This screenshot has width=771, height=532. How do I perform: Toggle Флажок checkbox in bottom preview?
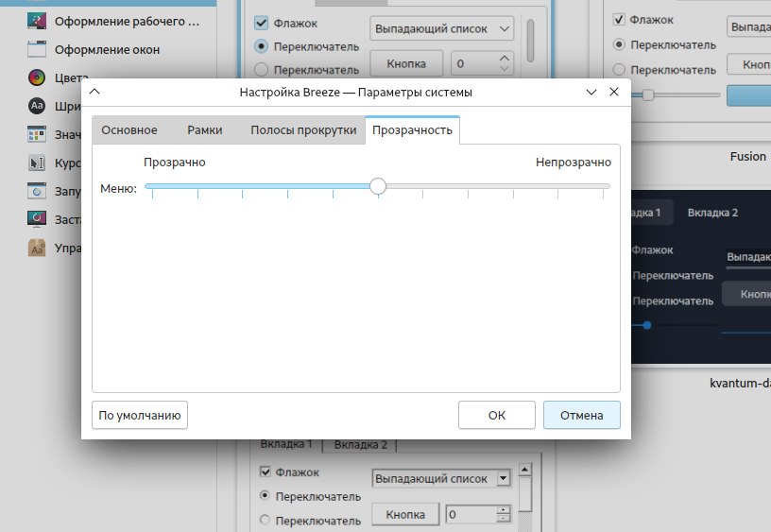(x=265, y=472)
